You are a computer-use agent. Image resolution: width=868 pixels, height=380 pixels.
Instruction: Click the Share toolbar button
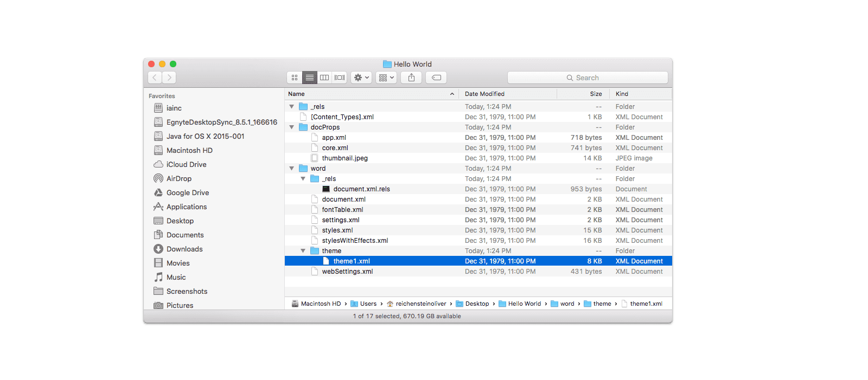(x=411, y=78)
